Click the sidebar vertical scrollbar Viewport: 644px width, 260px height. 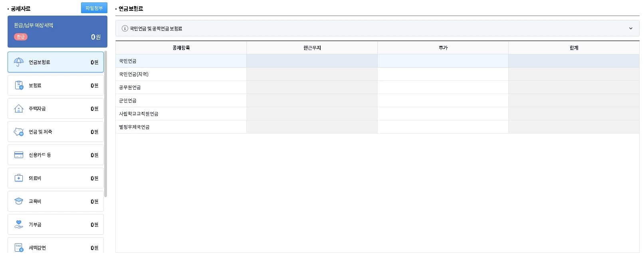tap(106, 124)
